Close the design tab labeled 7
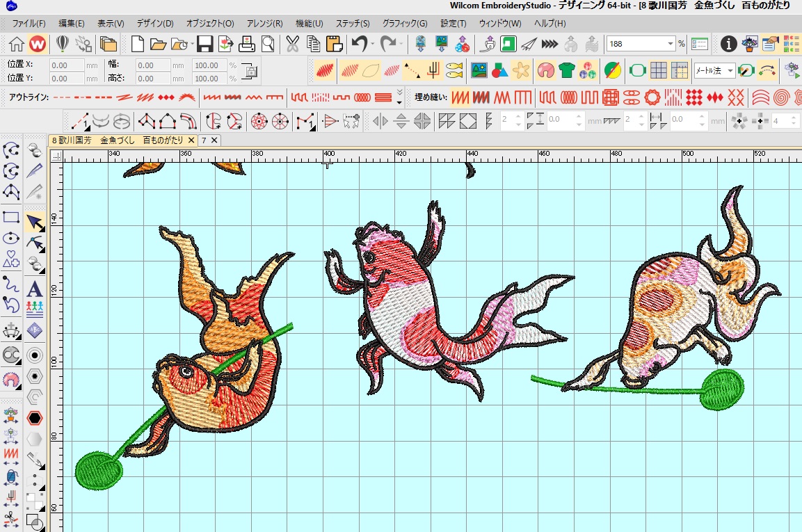This screenshot has width=802, height=532. (x=214, y=140)
